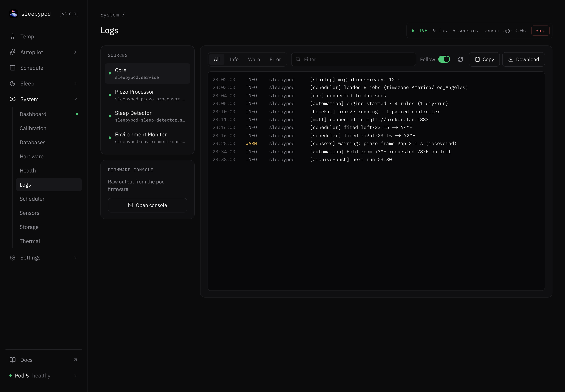The height and width of the screenshot is (392, 565).
Task: Switch to the Error tab
Action: [275, 59]
